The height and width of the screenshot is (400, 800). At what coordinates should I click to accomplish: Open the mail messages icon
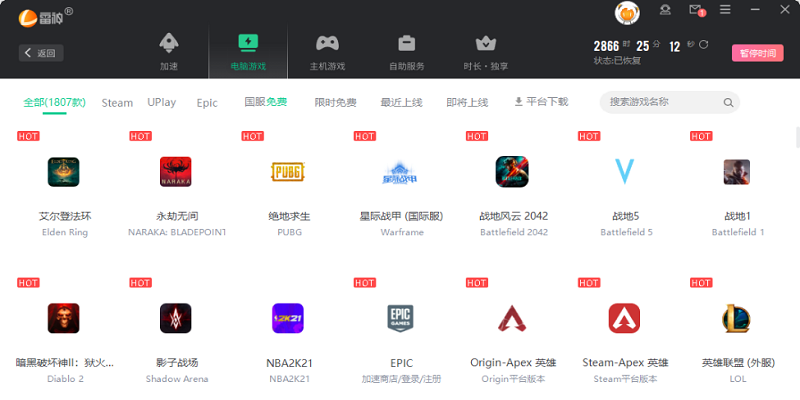695,10
